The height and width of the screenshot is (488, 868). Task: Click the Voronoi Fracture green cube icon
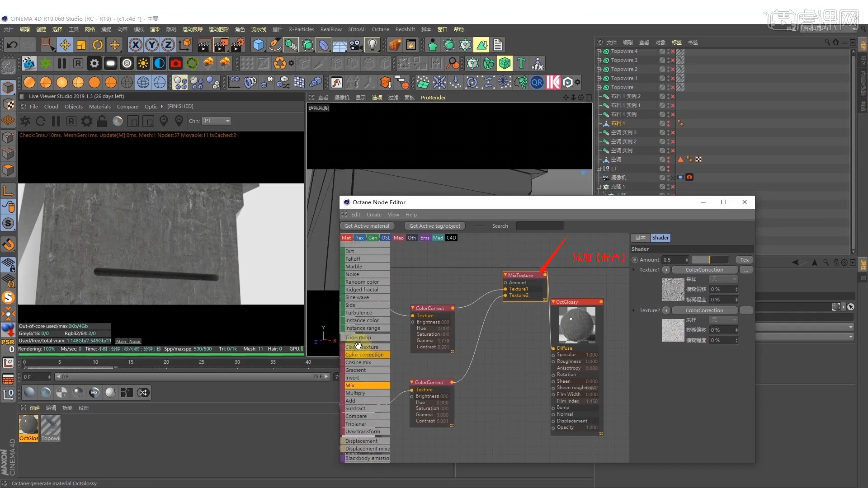[x=505, y=63]
